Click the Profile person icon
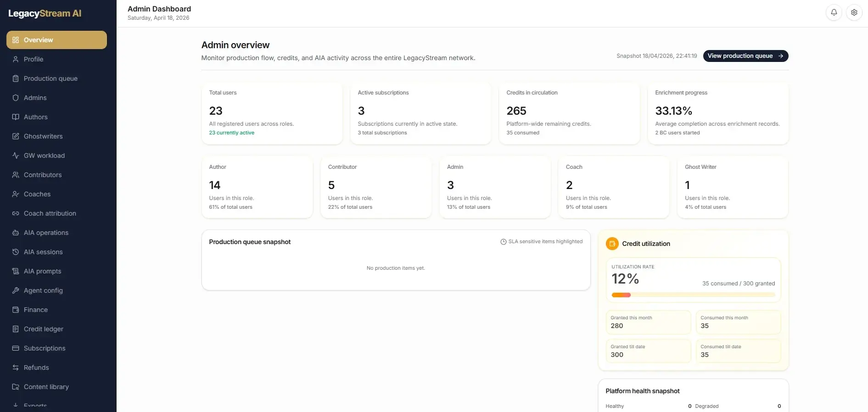This screenshot has width=868, height=412. [x=16, y=59]
